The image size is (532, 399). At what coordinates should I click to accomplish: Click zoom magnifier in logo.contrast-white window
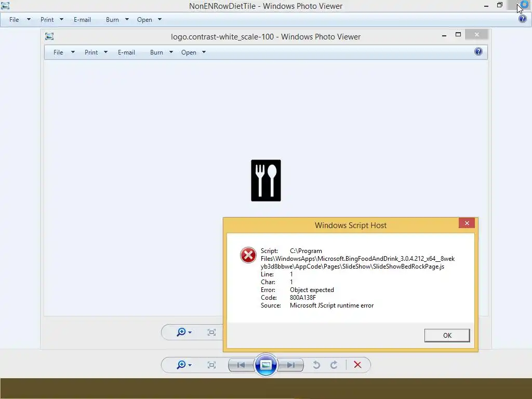tap(181, 332)
